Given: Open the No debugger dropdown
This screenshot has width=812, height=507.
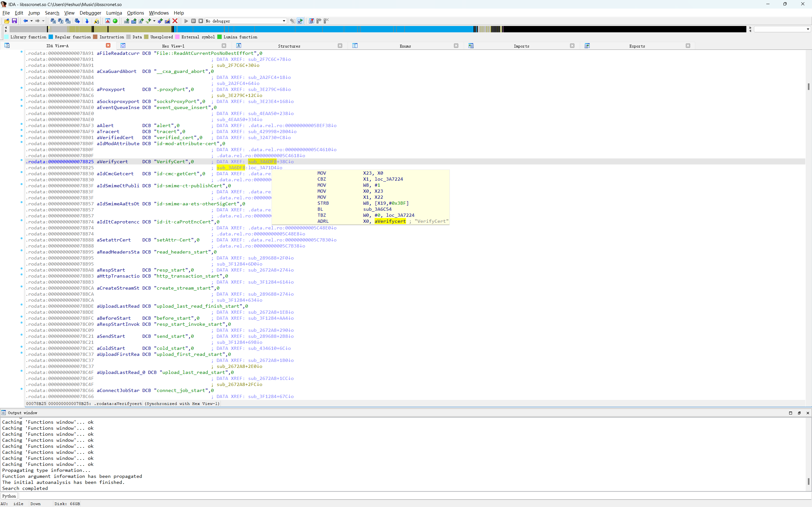Looking at the screenshot, I should click(x=284, y=21).
